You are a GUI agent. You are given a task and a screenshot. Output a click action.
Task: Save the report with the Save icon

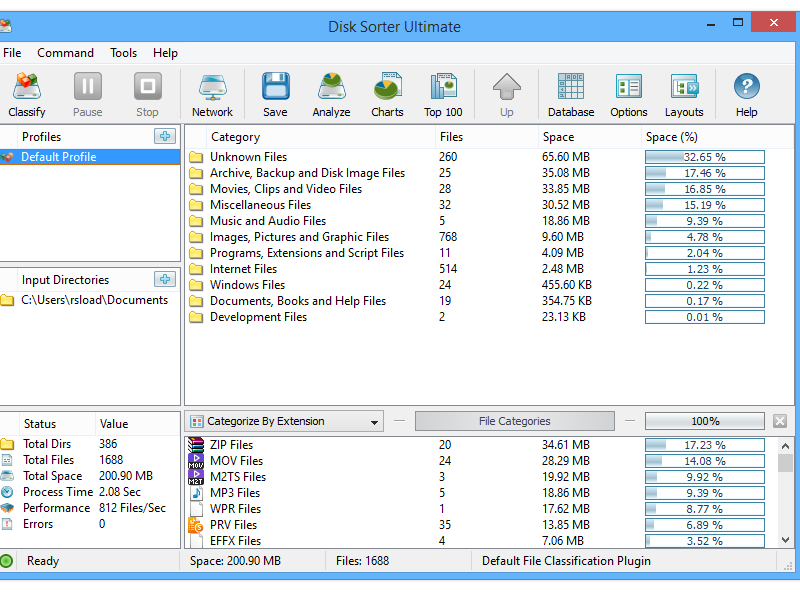(276, 86)
